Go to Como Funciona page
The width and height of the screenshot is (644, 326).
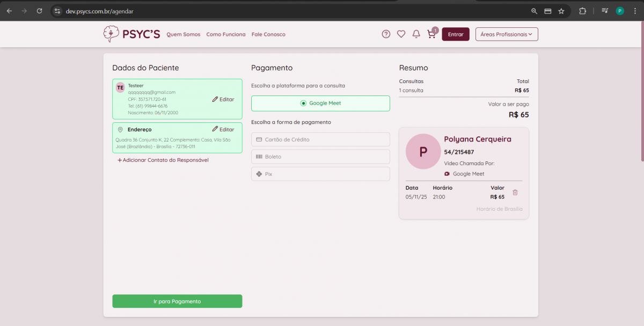(226, 34)
